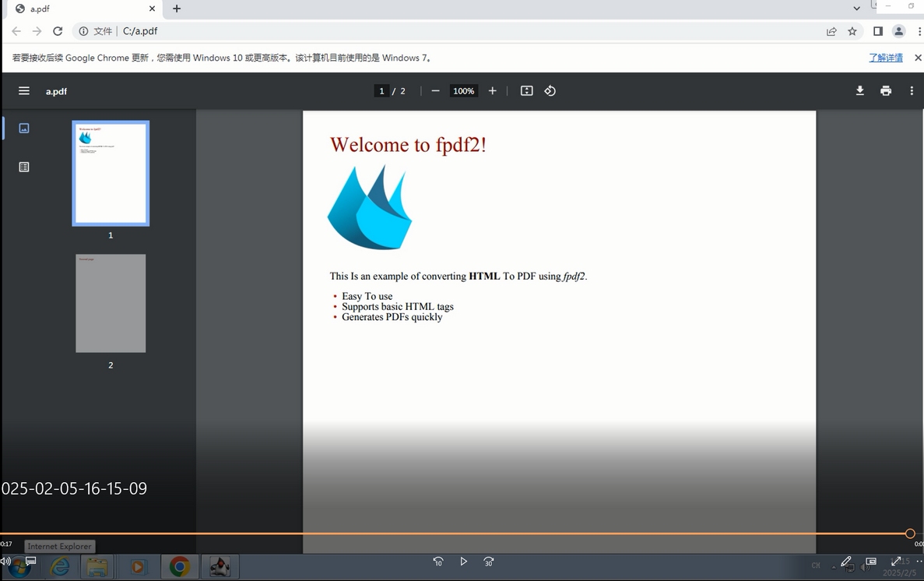Print the PDF document
Viewport: 924px width, 581px height.
pyautogui.click(x=886, y=91)
